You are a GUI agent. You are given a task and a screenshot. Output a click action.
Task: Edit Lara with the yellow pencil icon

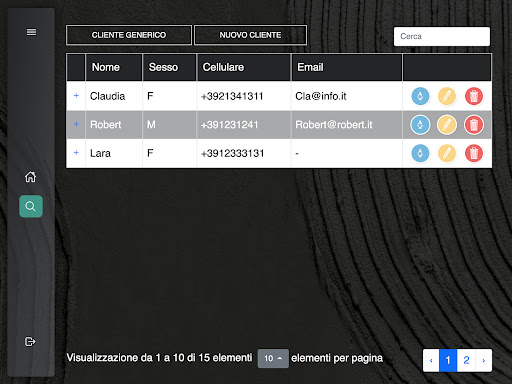coord(447,153)
